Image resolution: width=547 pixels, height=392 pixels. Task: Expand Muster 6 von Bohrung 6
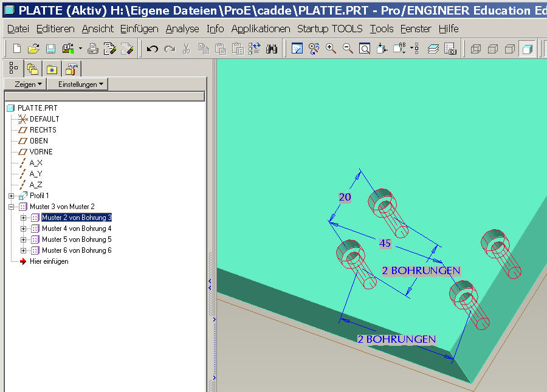click(x=23, y=250)
